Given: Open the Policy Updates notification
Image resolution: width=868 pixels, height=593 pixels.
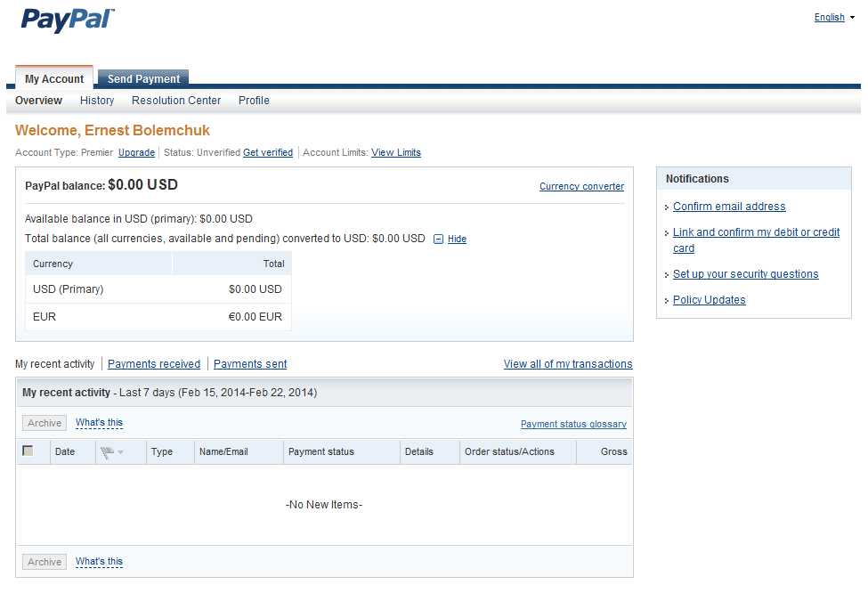Looking at the screenshot, I should point(710,300).
